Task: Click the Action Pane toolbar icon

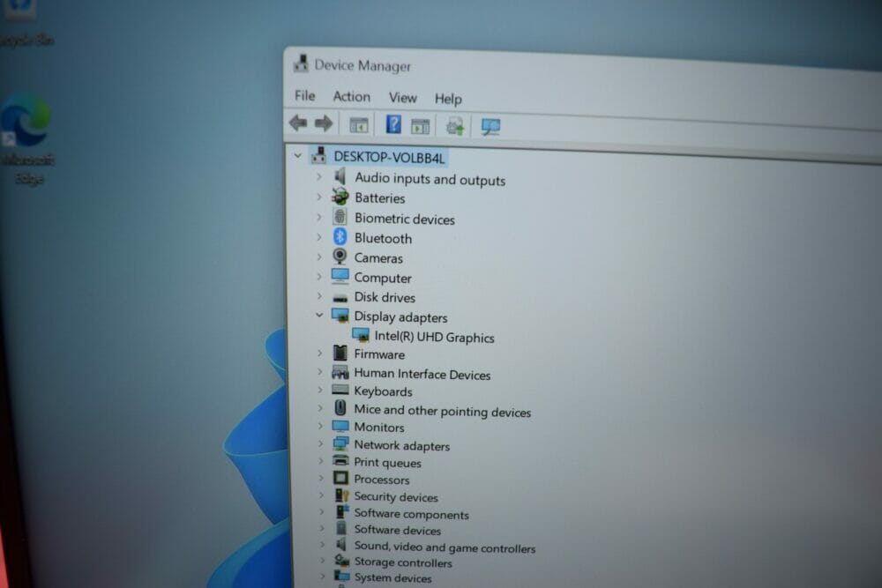Action: click(420, 126)
